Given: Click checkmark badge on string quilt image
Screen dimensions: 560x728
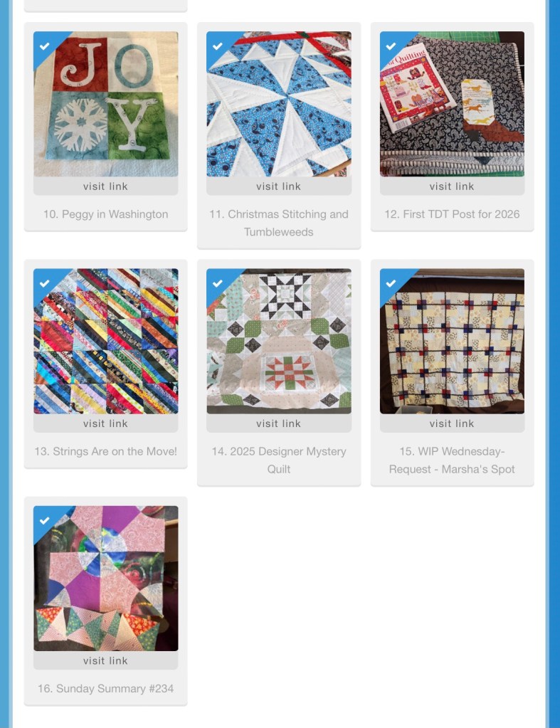Looking at the screenshot, I should point(45,283).
